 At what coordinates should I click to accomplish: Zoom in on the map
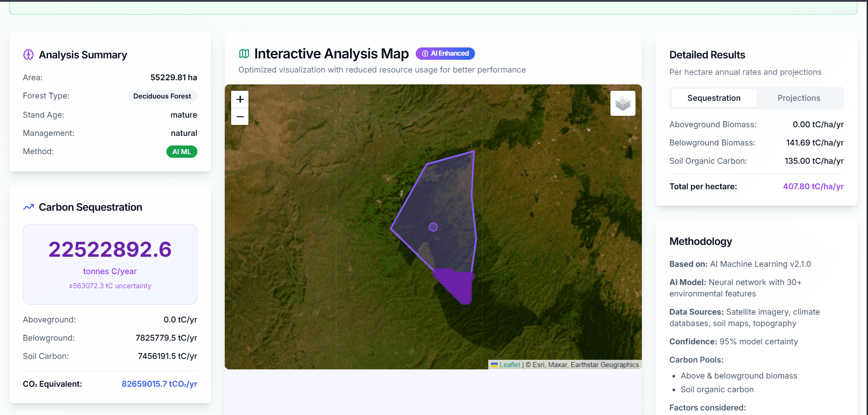click(x=240, y=99)
